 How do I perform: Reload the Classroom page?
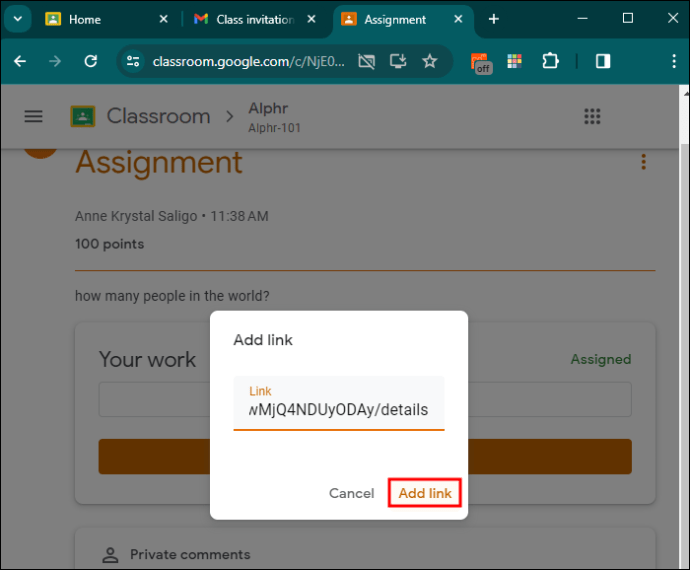(91, 61)
